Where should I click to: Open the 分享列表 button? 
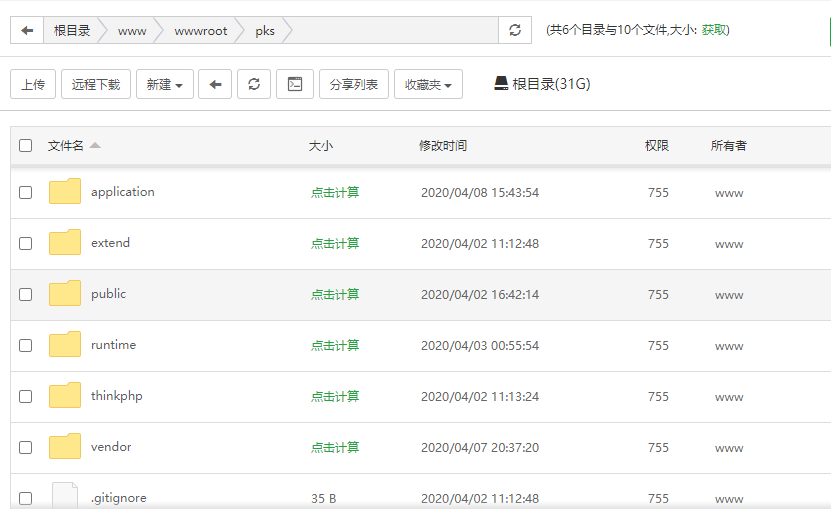pos(353,84)
